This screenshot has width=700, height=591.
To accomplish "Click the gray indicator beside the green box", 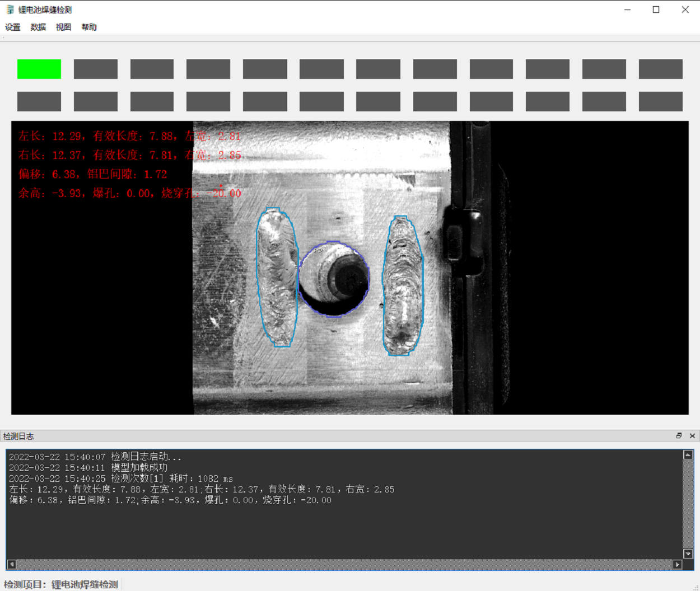I will (x=96, y=69).
